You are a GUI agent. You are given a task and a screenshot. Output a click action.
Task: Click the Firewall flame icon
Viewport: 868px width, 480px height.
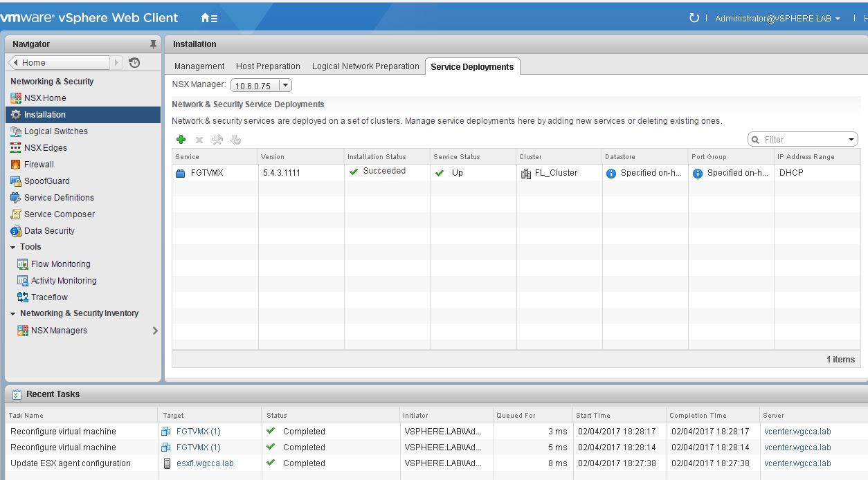16,165
